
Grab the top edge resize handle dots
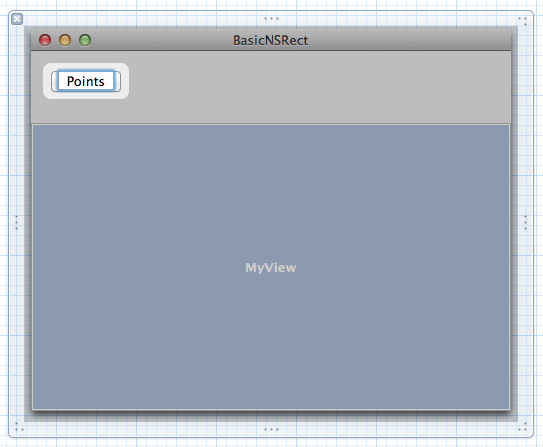(x=272, y=18)
